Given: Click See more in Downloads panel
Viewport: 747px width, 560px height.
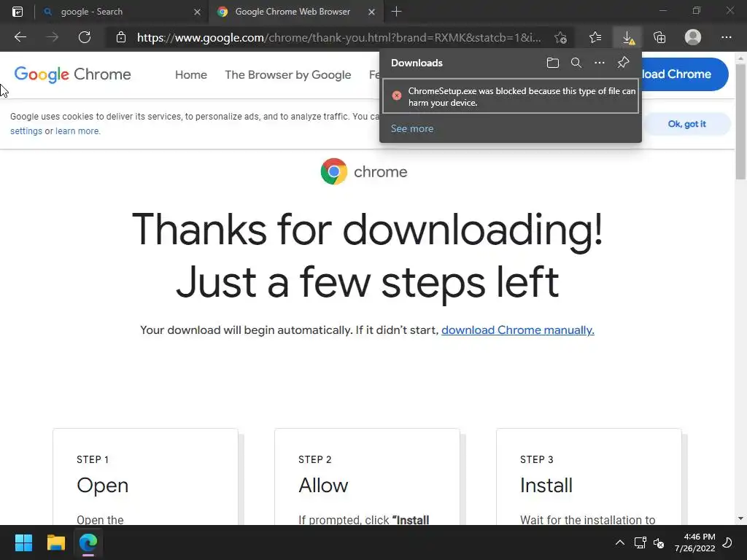Looking at the screenshot, I should click(x=412, y=128).
